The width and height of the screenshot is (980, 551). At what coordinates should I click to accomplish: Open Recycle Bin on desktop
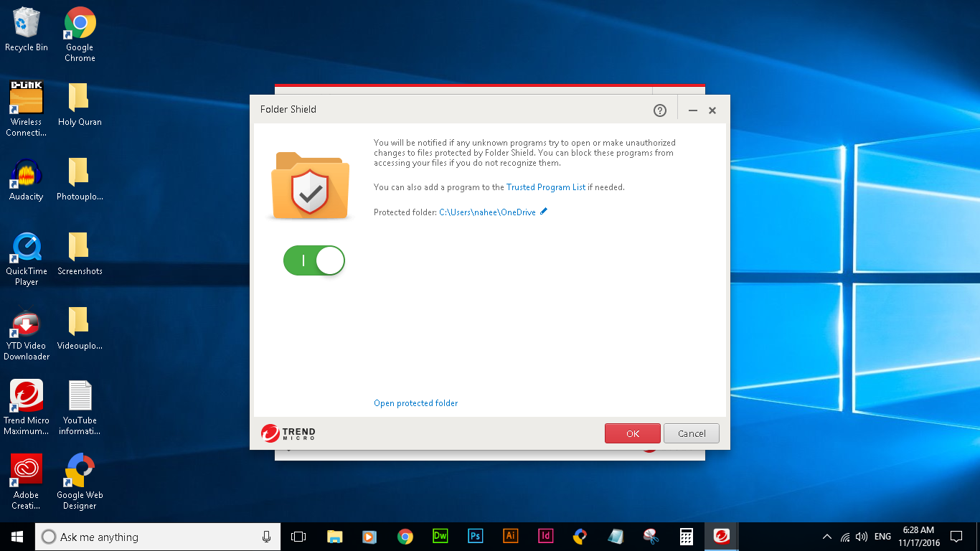27,29
